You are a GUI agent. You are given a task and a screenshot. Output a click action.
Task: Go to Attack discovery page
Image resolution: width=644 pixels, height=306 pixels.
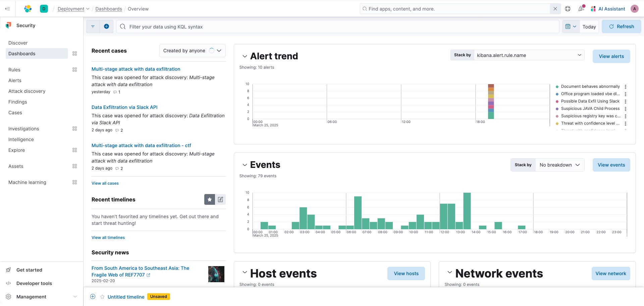pyautogui.click(x=27, y=91)
